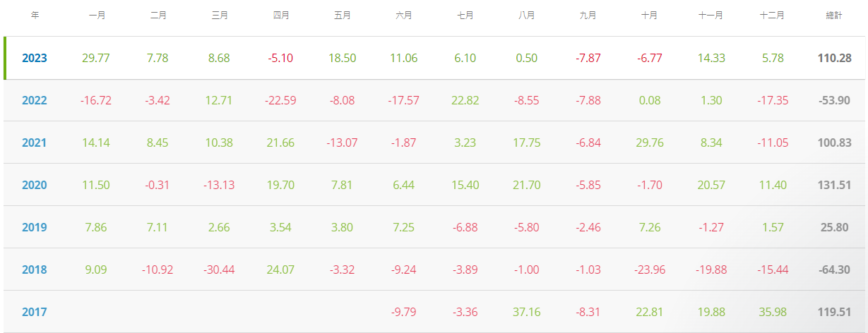Select the 2018 March value -30.44
868x333 pixels.
point(220,270)
